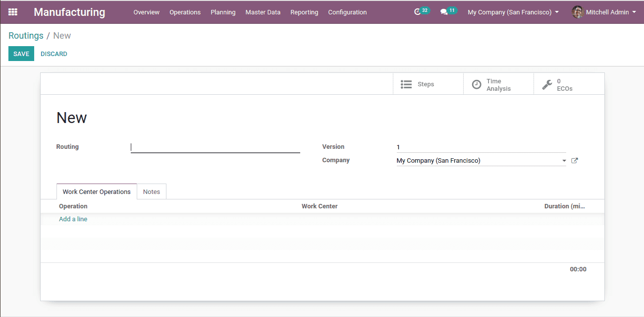Screen dimensions: 644x317
Task: Click the Work Center column header
Action: [x=320, y=206]
